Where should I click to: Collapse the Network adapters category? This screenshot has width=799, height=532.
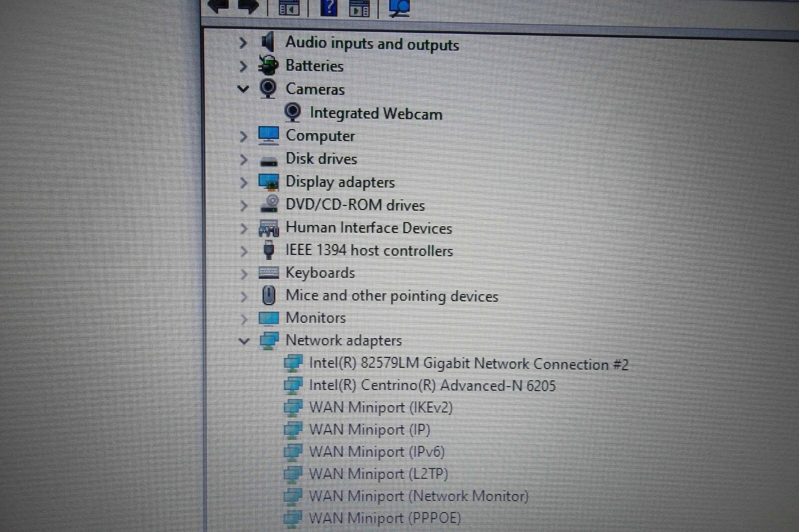point(243,341)
